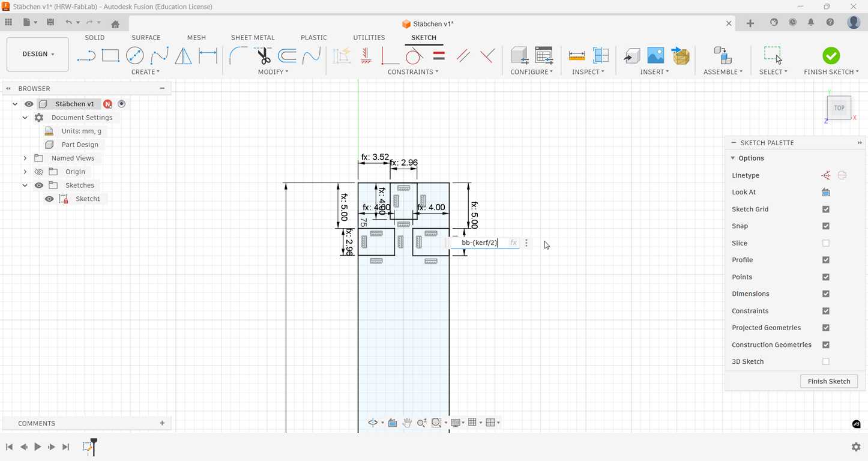Open the INSPECT dropdown menu

pyautogui.click(x=587, y=72)
